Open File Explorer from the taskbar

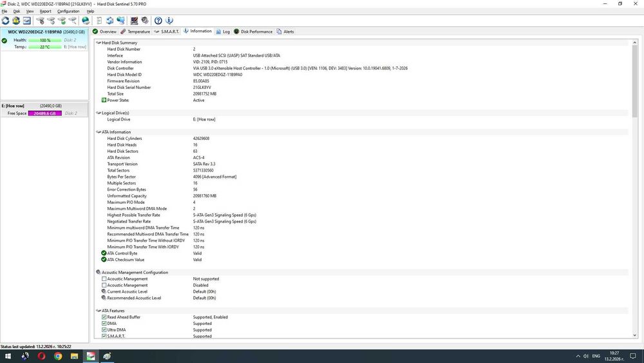tap(74, 356)
